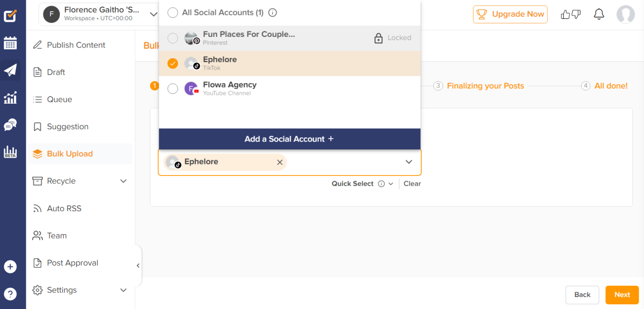
Task: Click the plus icon in left rail
Action: (10, 267)
